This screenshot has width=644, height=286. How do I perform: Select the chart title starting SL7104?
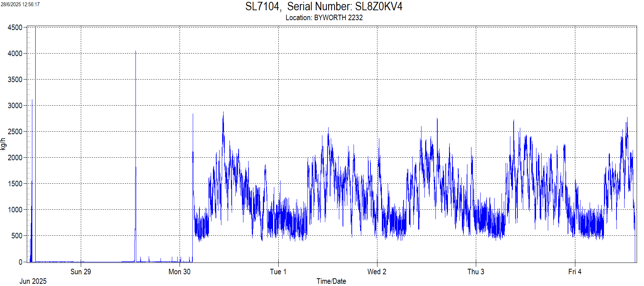pos(324,7)
